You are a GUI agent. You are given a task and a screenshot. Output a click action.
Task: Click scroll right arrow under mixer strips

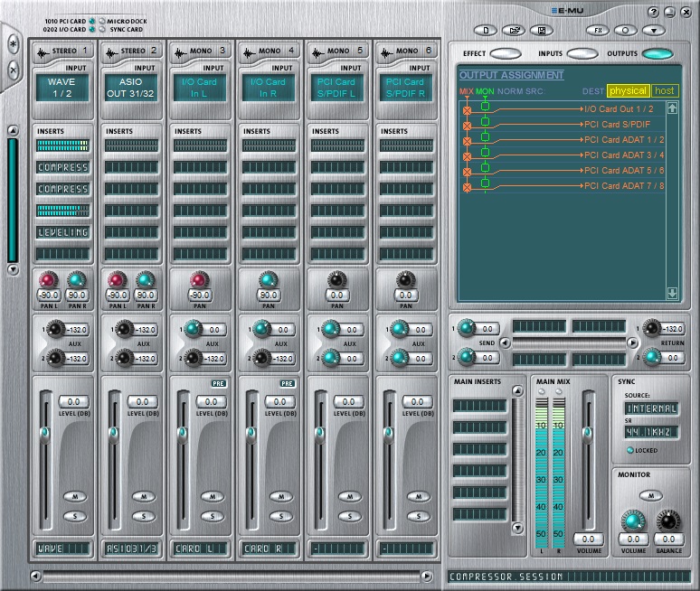pos(427,577)
